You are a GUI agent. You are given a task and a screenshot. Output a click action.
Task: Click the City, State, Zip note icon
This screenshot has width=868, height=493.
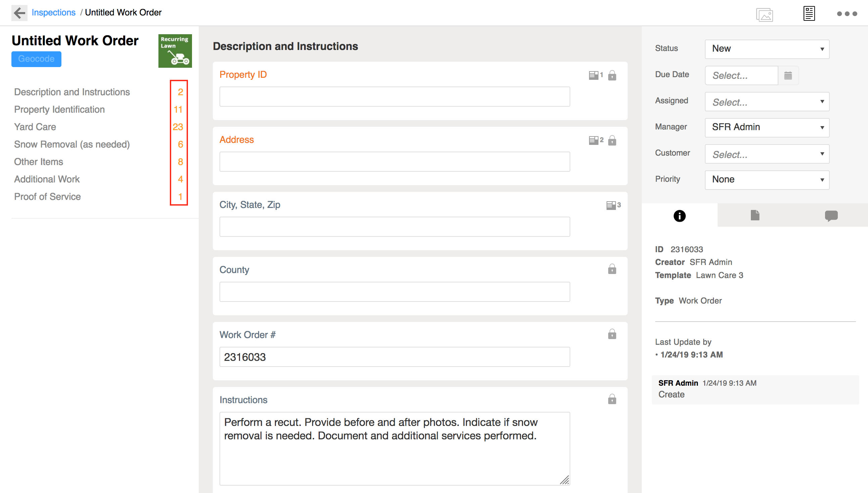click(x=611, y=205)
